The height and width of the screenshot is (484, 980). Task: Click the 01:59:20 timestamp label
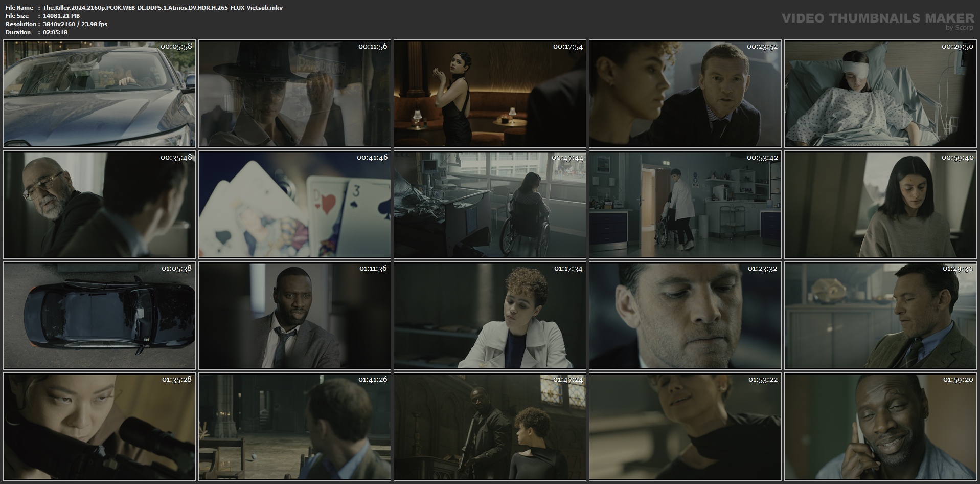point(958,380)
